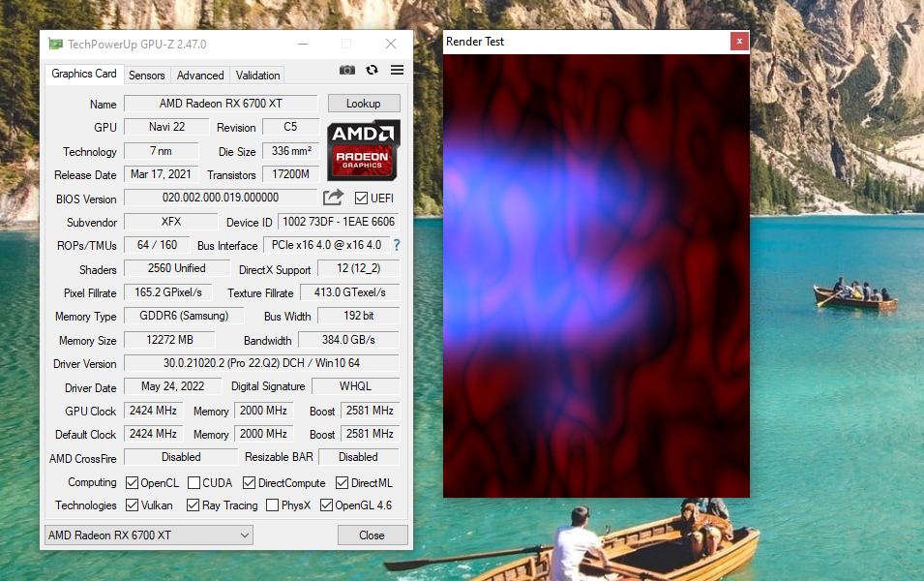Click the Render Test animated canvas
The height and width of the screenshot is (581, 924).
pyautogui.click(x=596, y=275)
